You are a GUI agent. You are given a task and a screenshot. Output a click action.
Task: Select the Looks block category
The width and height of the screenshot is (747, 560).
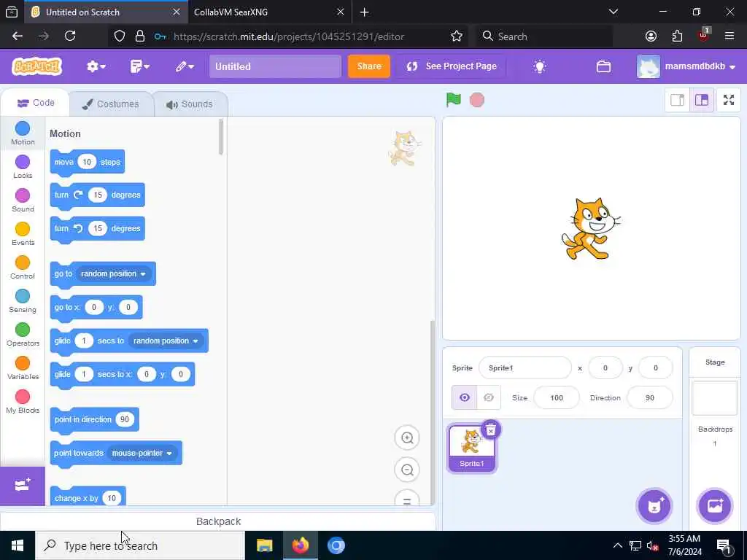(x=23, y=167)
